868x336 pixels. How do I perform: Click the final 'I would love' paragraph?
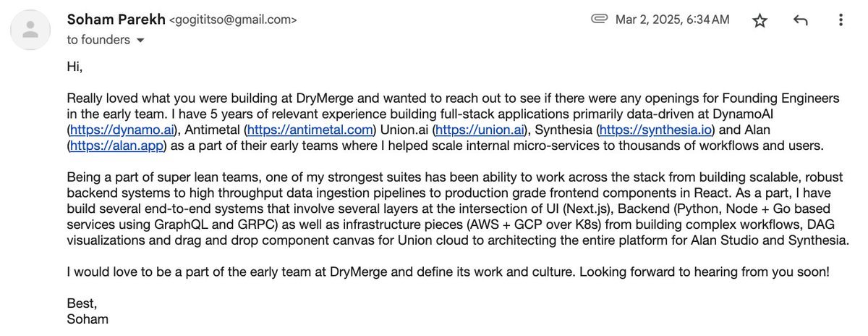(x=448, y=272)
